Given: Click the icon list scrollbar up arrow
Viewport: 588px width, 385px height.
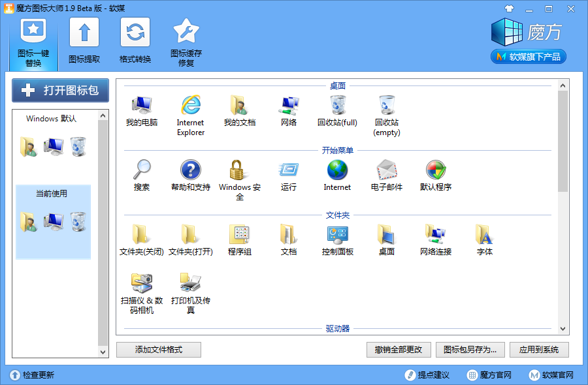Looking at the screenshot, I should (x=563, y=85).
